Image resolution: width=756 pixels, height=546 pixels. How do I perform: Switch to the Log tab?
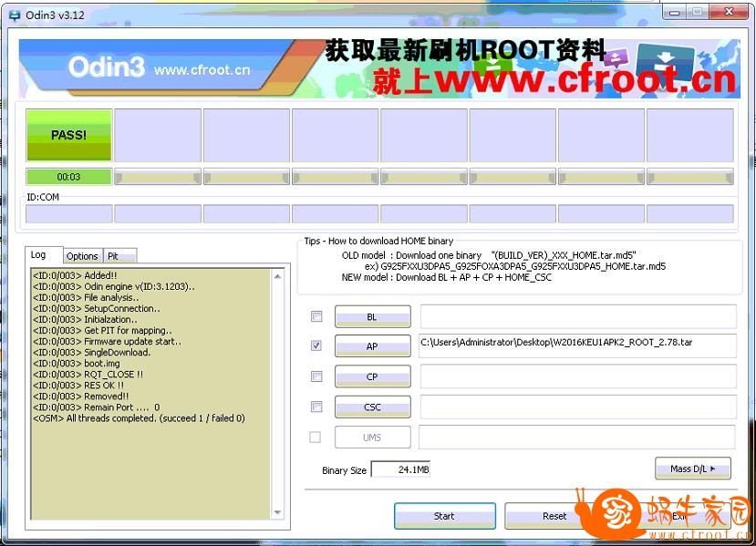point(45,254)
